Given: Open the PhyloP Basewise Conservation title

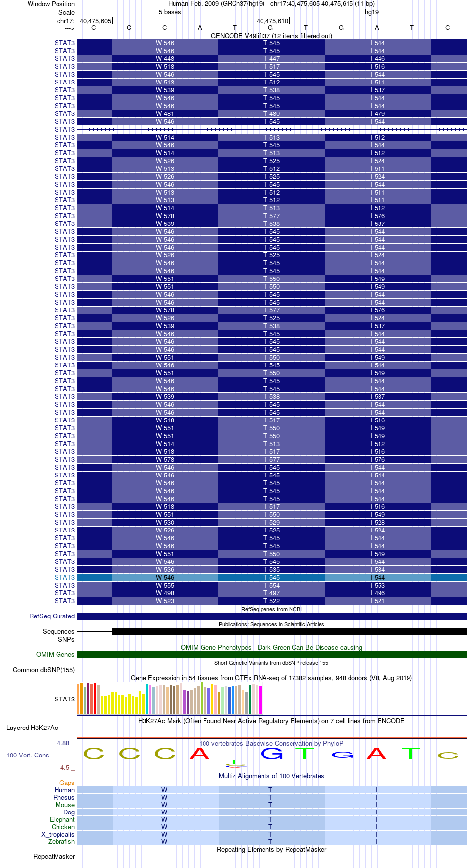Looking at the screenshot, I should click(271, 743).
